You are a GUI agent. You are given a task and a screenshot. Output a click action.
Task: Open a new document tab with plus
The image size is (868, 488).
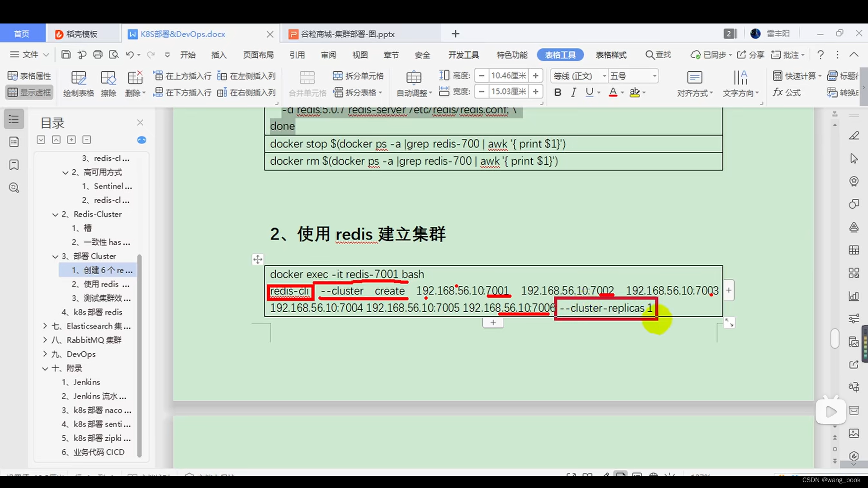[456, 34]
